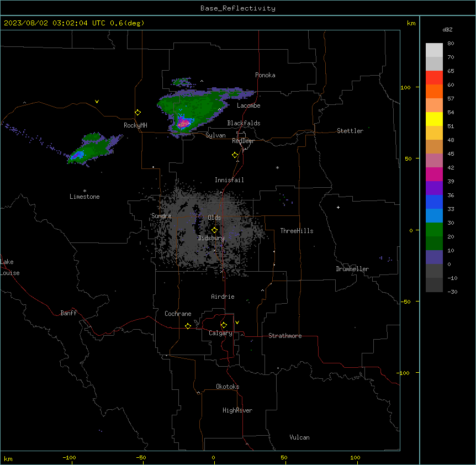This screenshot has width=476, height=465.
Task: Click the 100 tick on the right axis
Action: point(405,87)
